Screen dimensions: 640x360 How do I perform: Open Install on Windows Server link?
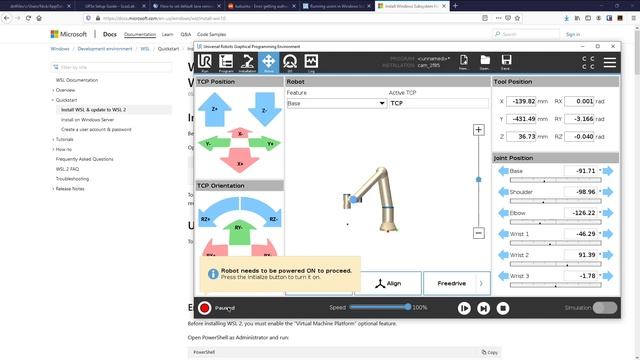click(x=87, y=120)
